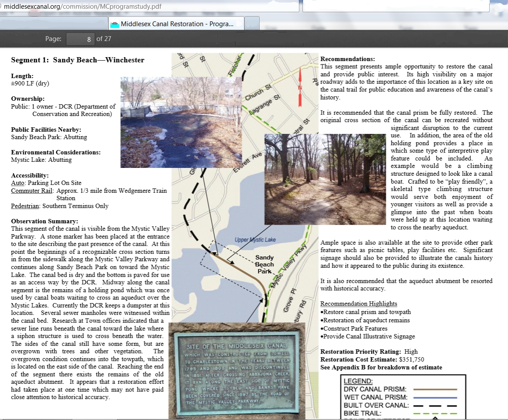Click the underlined 'Auto' label
508x420 pixels.
(18, 183)
